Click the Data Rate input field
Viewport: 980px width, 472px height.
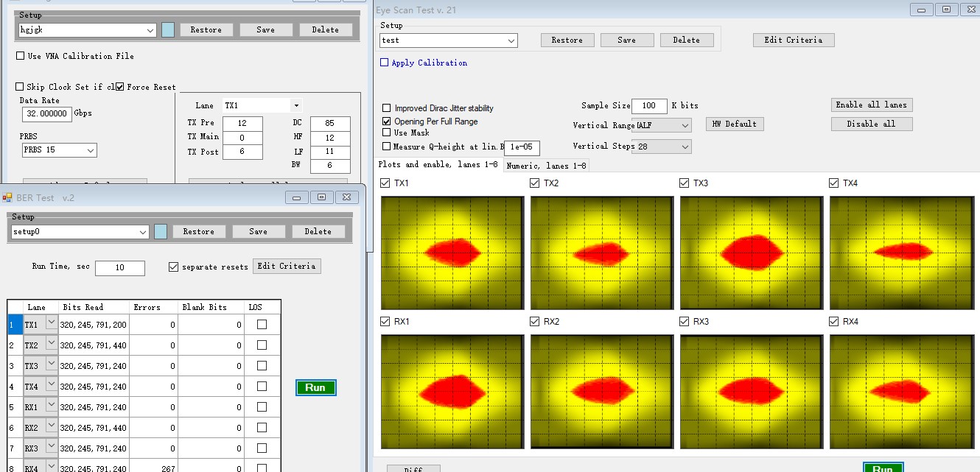click(x=47, y=114)
